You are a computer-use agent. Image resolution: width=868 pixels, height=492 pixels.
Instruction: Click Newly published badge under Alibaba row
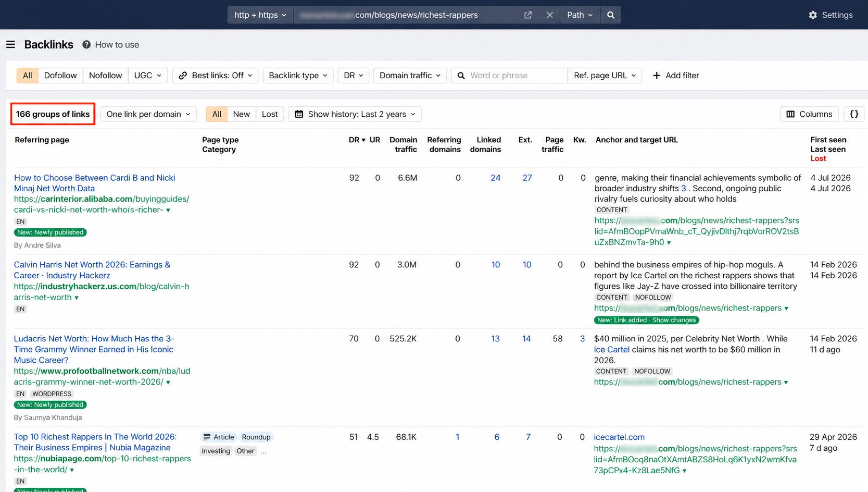pos(51,232)
